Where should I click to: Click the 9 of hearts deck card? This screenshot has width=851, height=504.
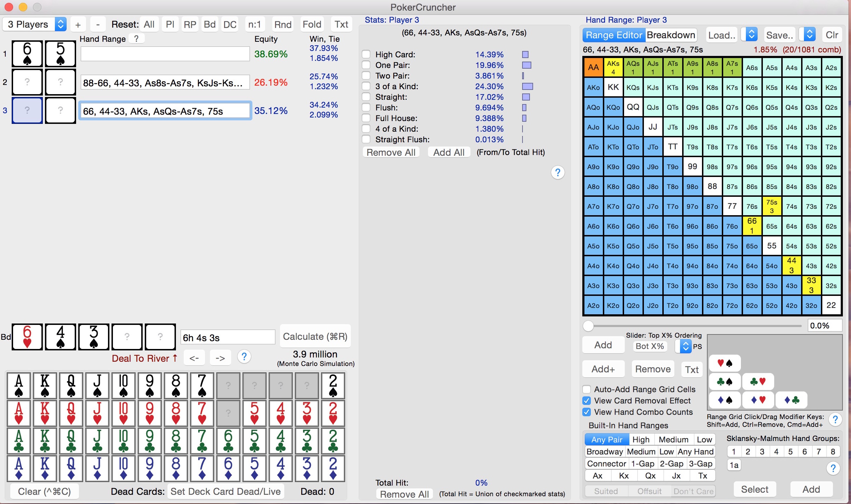tap(150, 413)
